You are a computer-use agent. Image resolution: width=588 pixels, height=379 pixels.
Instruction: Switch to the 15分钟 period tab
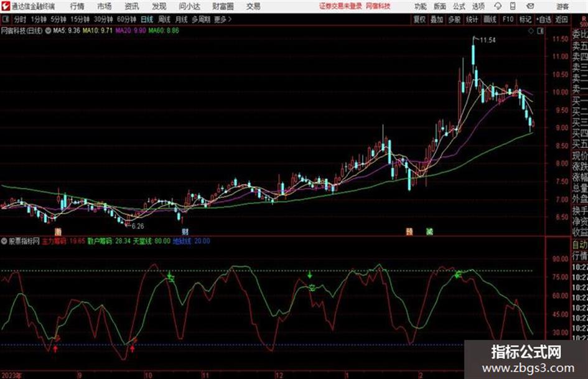pyautogui.click(x=80, y=19)
